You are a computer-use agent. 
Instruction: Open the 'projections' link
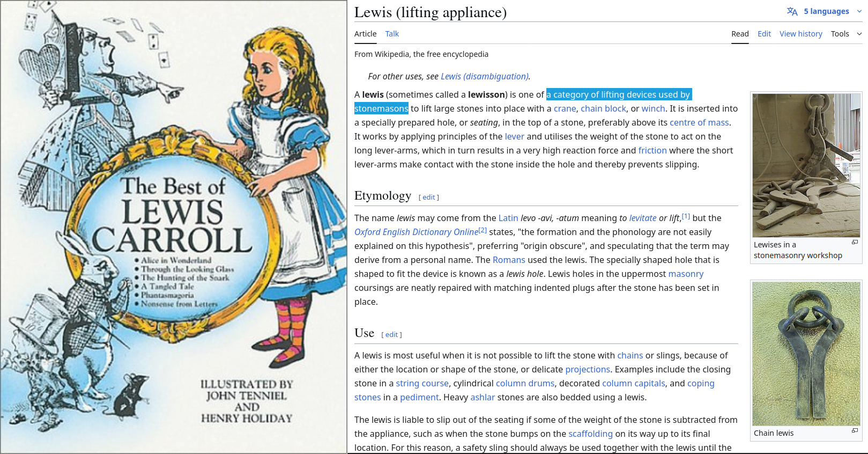tap(588, 369)
